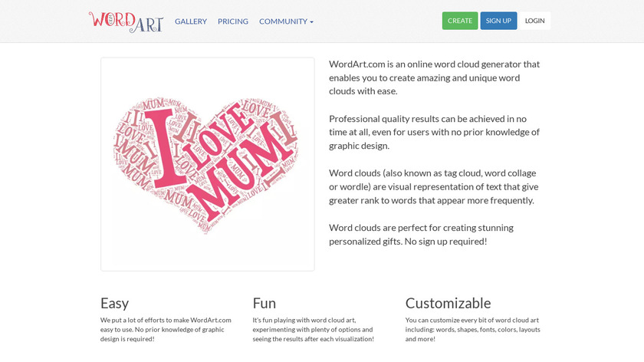Click the heart-shaped word cloud image
Image resolution: width=644 pixels, height=362 pixels.
coord(207,164)
